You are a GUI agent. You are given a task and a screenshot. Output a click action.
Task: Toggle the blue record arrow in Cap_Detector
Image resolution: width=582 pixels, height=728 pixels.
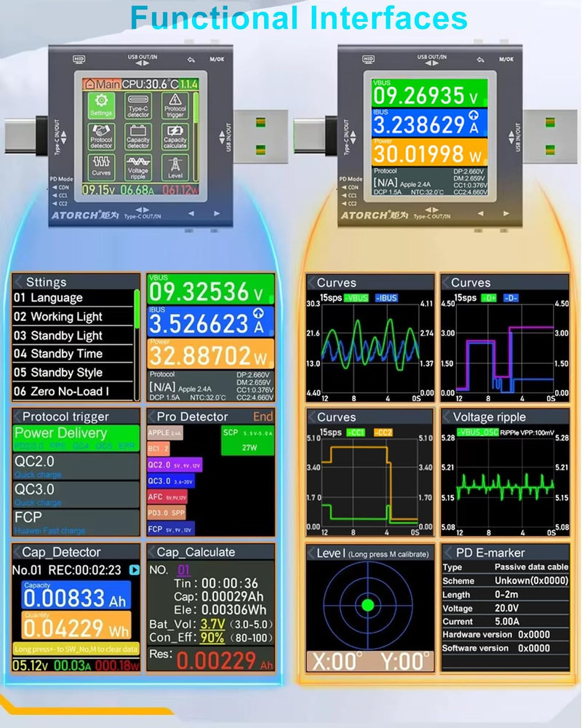134,570
